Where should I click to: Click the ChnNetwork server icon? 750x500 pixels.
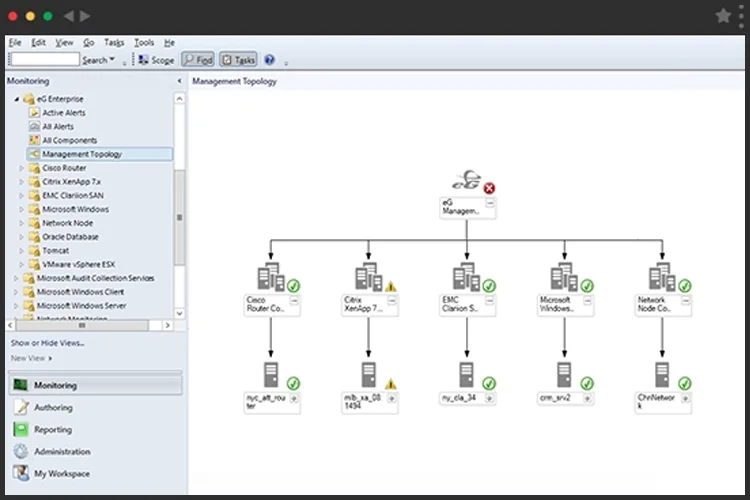[x=662, y=375]
